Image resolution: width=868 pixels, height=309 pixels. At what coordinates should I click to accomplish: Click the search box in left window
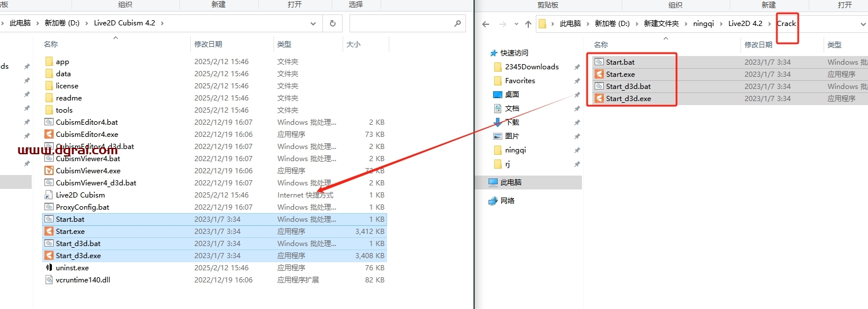click(401, 23)
